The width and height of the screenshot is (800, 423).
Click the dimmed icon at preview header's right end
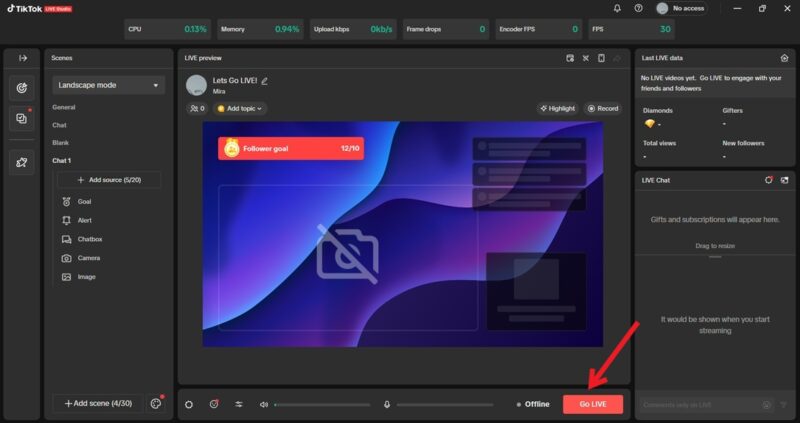(617, 58)
